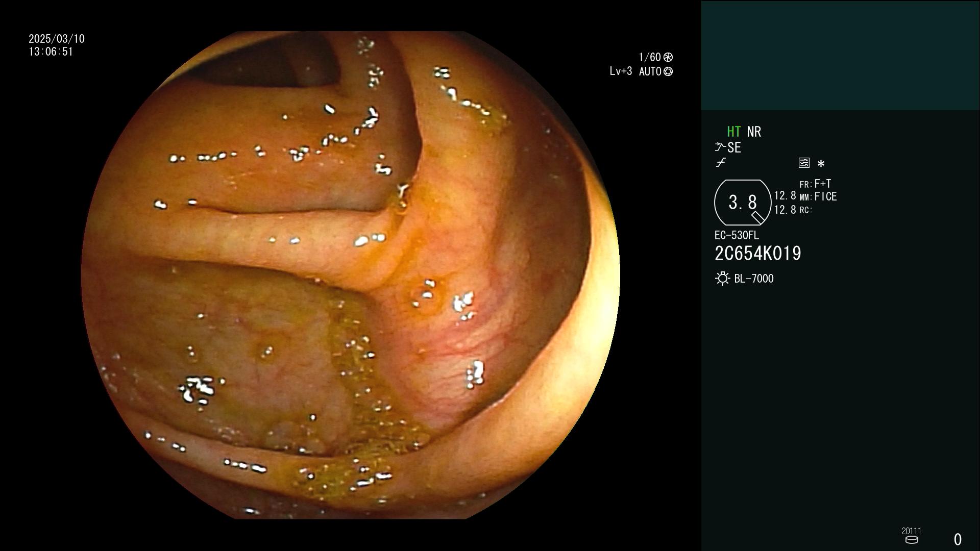Click the SE label
980x551 pixels.
point(734,147)
